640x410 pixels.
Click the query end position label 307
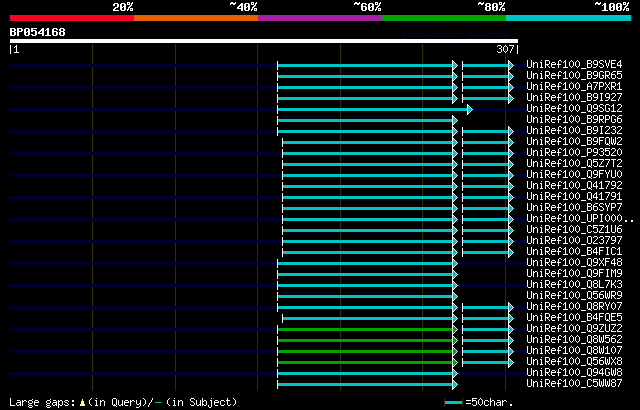pos(505,49)
